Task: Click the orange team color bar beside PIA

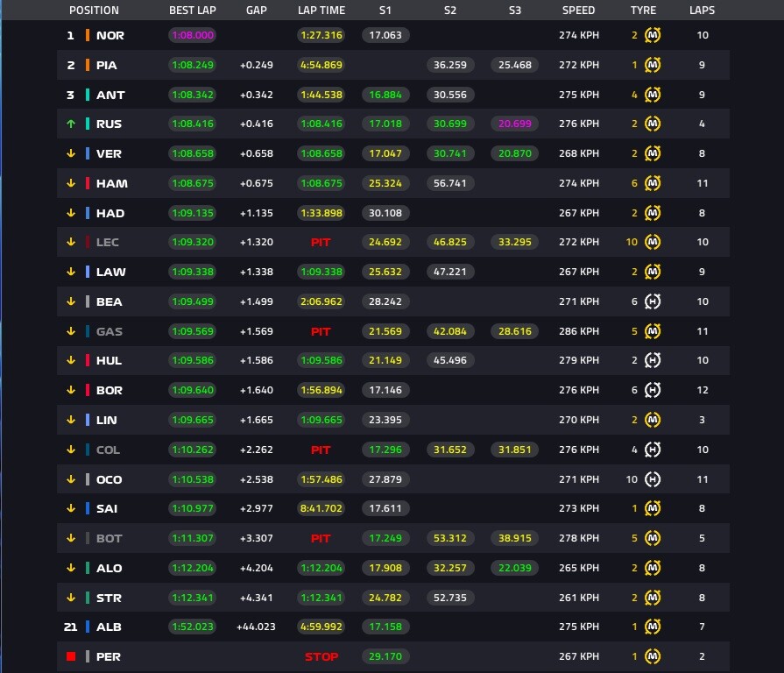Action: [x=88, y=65]
